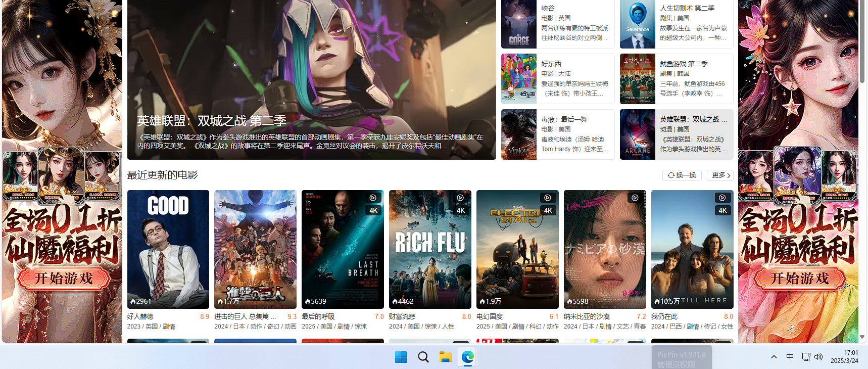Click the 7.2 rating of 纳米比亚的沙漠
The width and height of the screenshot is (868, 369).
coord(641,316)
